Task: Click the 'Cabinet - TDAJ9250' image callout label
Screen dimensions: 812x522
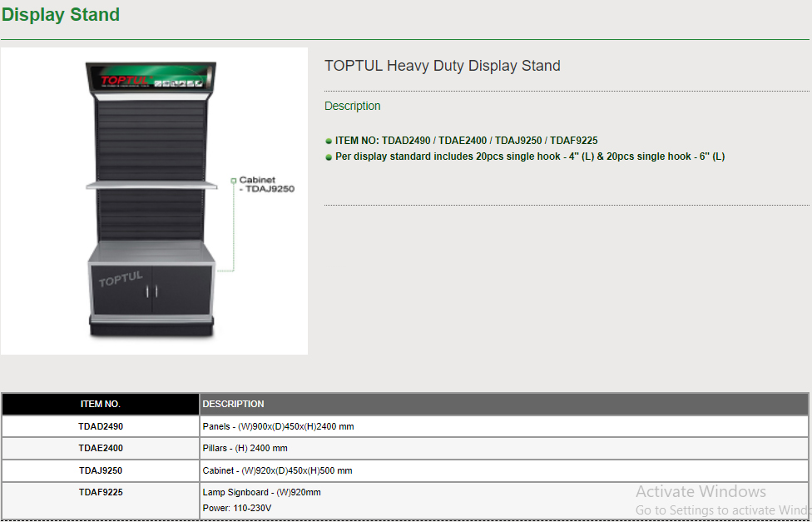Action: [265, 185]
